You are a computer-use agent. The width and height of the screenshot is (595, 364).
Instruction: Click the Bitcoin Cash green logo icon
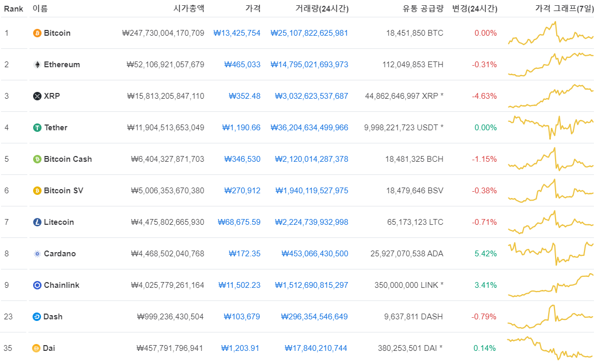[x=37, y=159]
